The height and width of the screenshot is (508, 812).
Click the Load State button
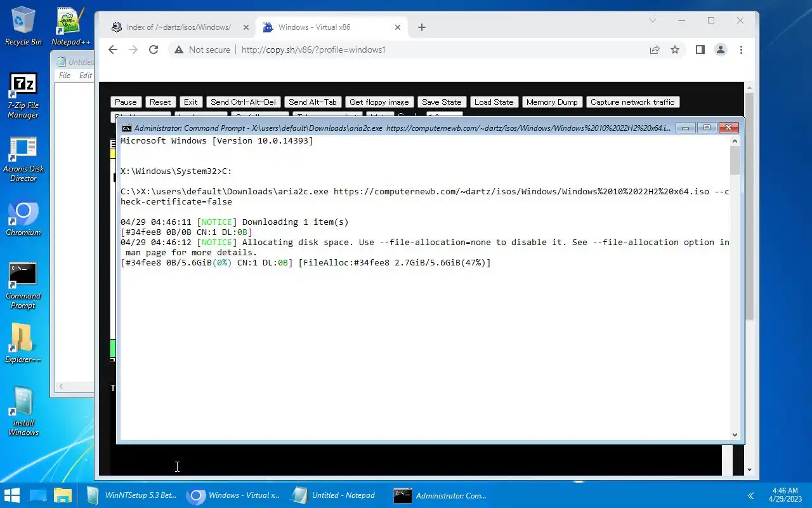pyautogui.click(x=494, y=102)
